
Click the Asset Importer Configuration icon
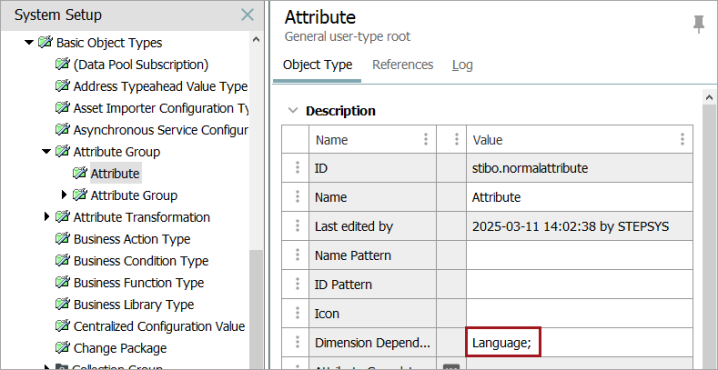63,108
